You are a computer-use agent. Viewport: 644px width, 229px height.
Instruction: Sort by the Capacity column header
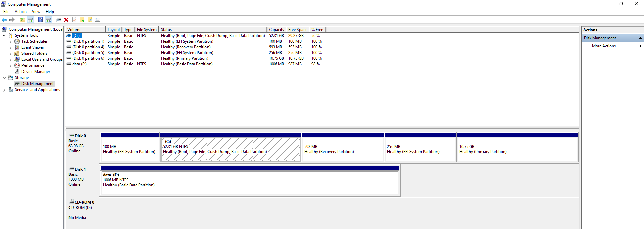point(277,30)
